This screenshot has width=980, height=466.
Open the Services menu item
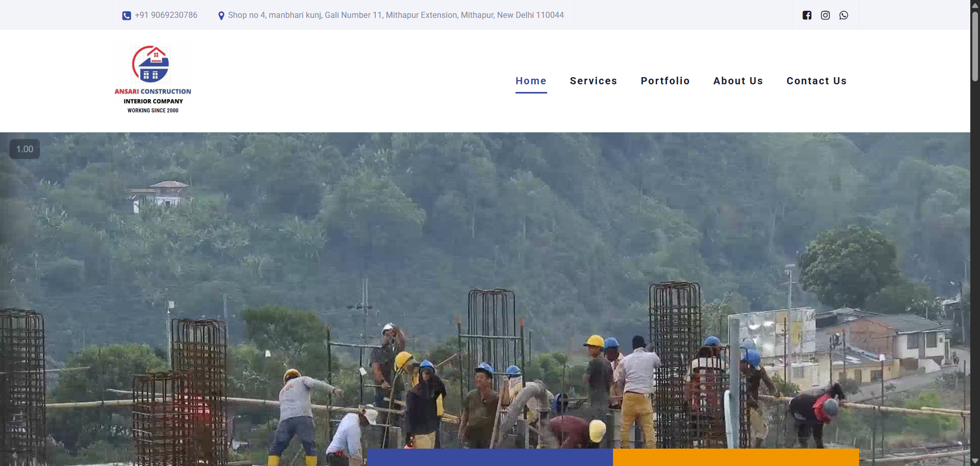click(x=593, y=81)
